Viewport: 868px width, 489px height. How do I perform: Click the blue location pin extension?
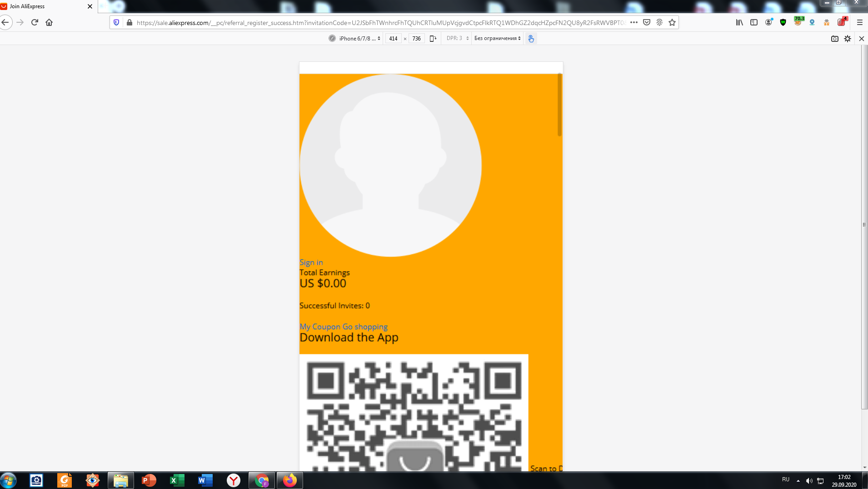(x=812, y=22)
